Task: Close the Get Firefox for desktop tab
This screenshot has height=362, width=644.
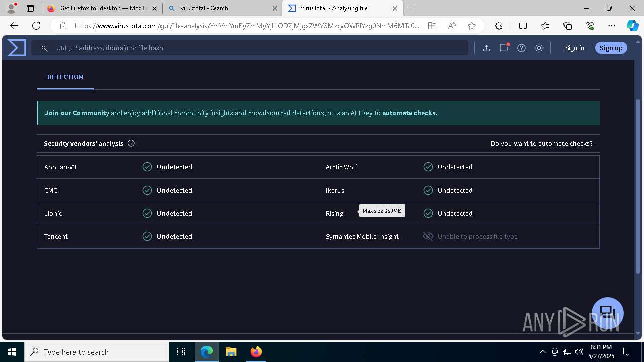Action: (154, 8)
